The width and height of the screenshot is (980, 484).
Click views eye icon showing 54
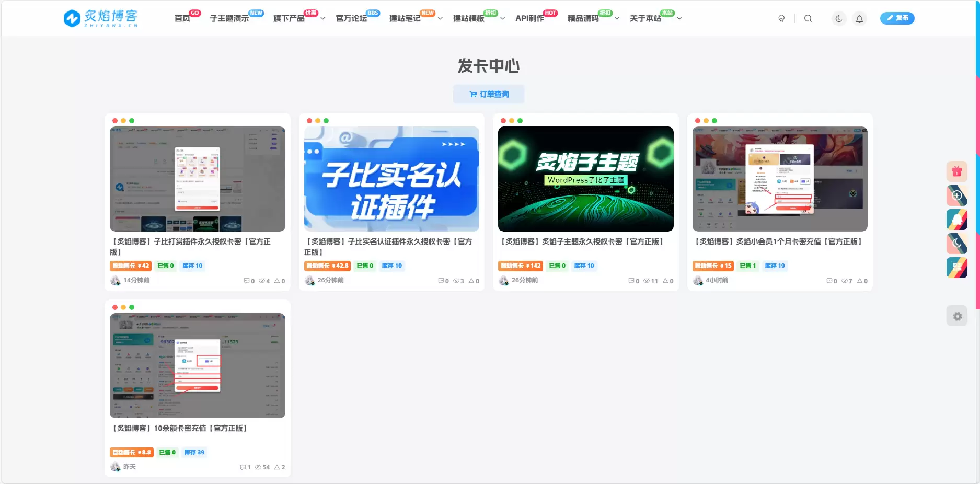coord(258,467)
